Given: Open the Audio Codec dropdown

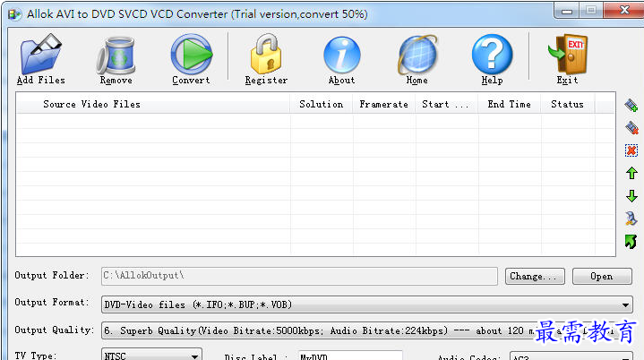Looking at the screenshot, I should point(571,356).
